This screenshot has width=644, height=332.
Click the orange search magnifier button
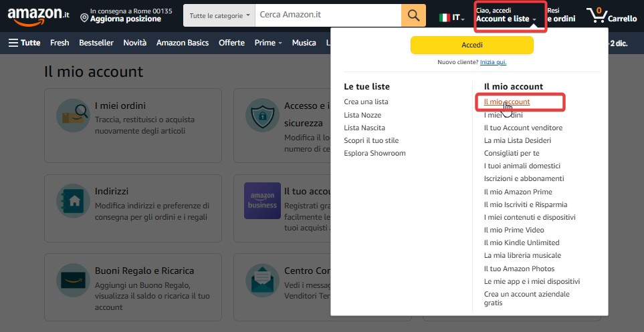click(x=413, y=15)
